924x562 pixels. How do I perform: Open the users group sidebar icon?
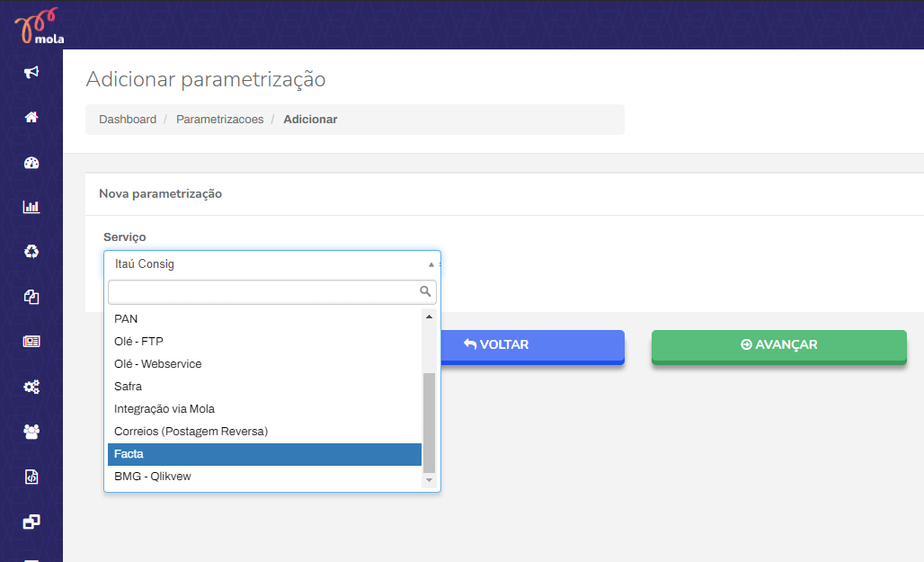[x=31, y=432]
